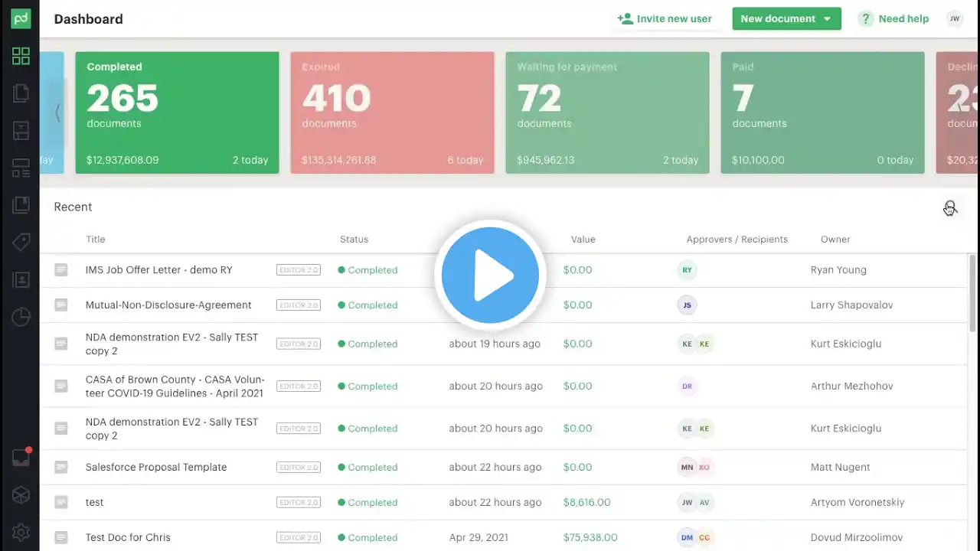The width and height of the screenshot is (980, 551).
Task: Open the Need help link
Action: point(894,19)
